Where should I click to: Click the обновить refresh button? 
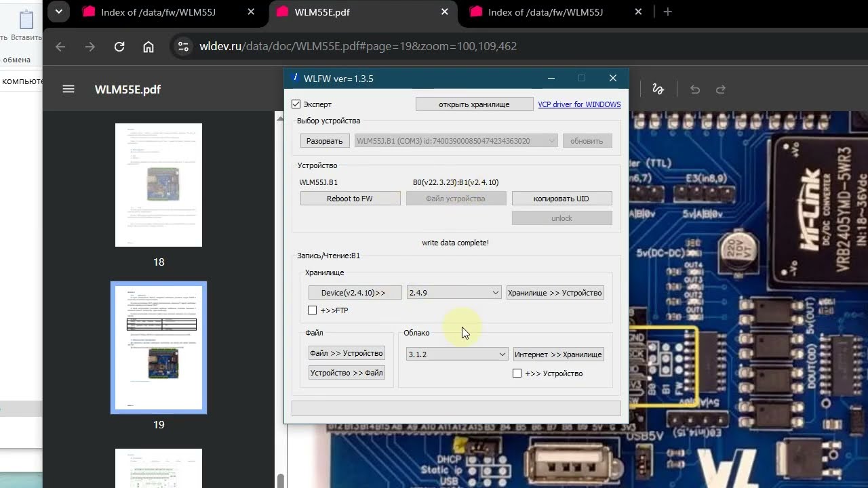click(587, 141)
